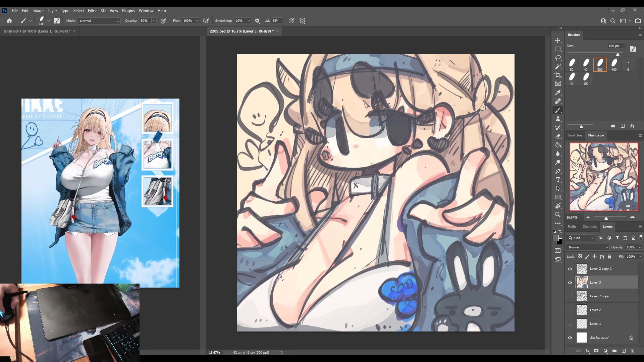The width and height of the screenshot is (644, 362).
Task: Toggle pressure for opacity button
Action: click(163, 21)
